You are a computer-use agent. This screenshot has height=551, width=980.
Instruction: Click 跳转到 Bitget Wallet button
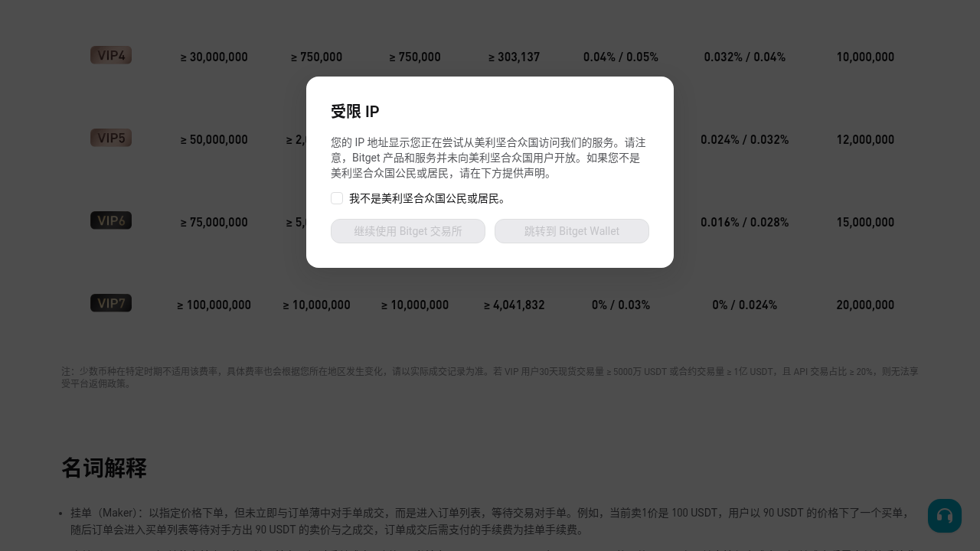tap(572, 231)
